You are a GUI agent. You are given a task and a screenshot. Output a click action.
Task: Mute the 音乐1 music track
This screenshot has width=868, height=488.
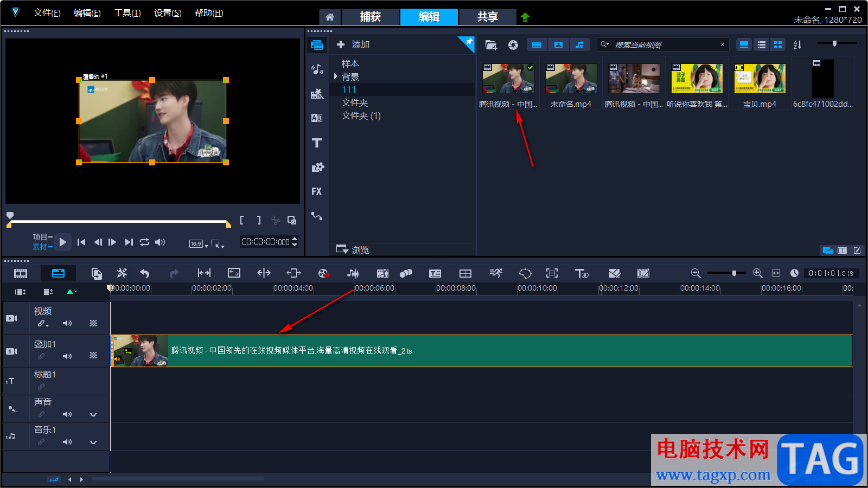tap(67, 442)
